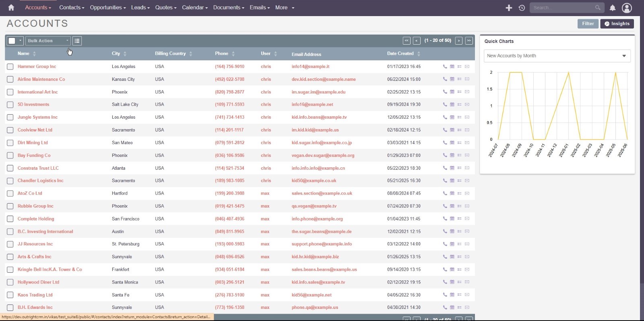Compose email to International Art Inc
The height and width of the screenshot is (321, 644).
(467, 92)
